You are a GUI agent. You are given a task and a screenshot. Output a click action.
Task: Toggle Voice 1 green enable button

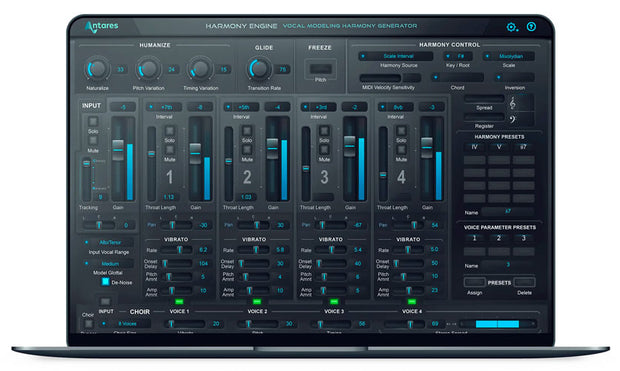(179, 302)
